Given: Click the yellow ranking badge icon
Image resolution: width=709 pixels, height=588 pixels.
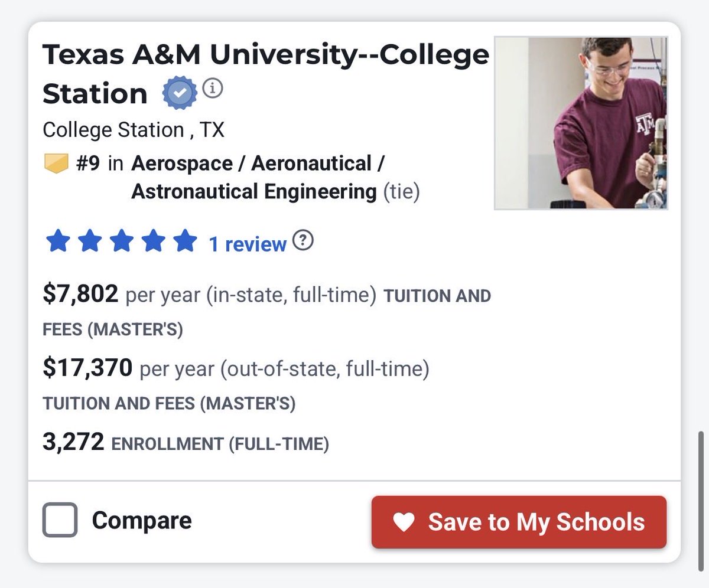Looking at the screenshot, I should tap(57, 164).
